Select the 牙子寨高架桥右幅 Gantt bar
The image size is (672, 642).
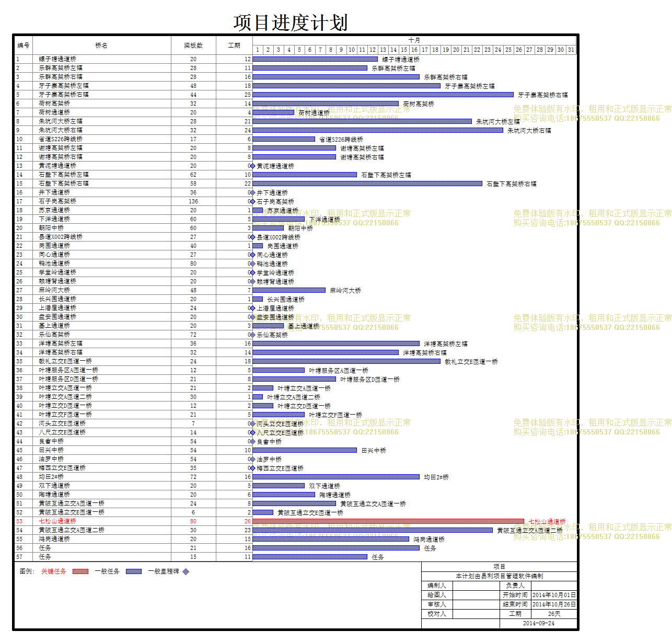pos(383,95)
